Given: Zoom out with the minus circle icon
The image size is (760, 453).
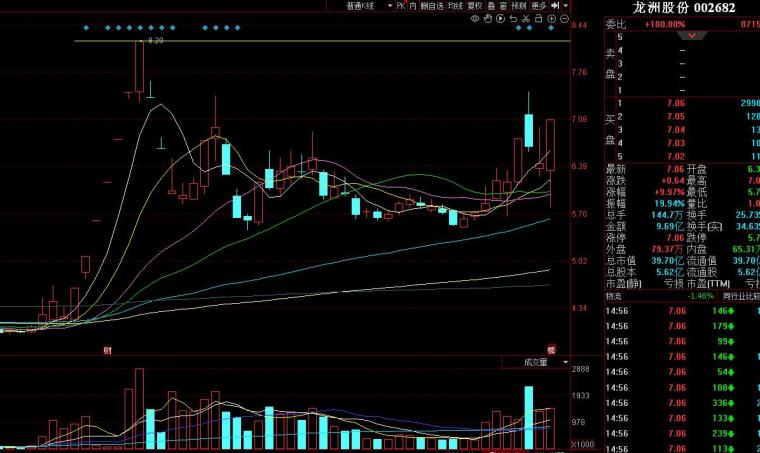Looking at the screenshot, I should pos(564,19).
